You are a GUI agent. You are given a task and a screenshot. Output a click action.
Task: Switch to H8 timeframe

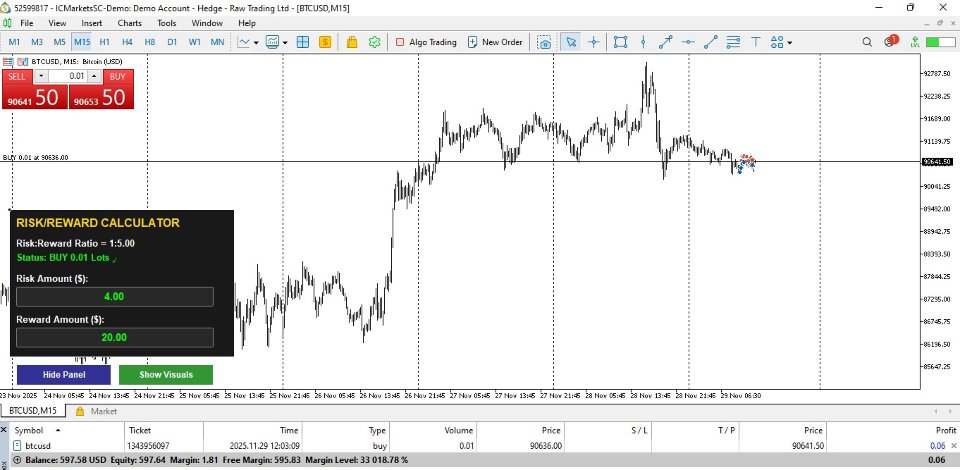click(x=149, y=42)
